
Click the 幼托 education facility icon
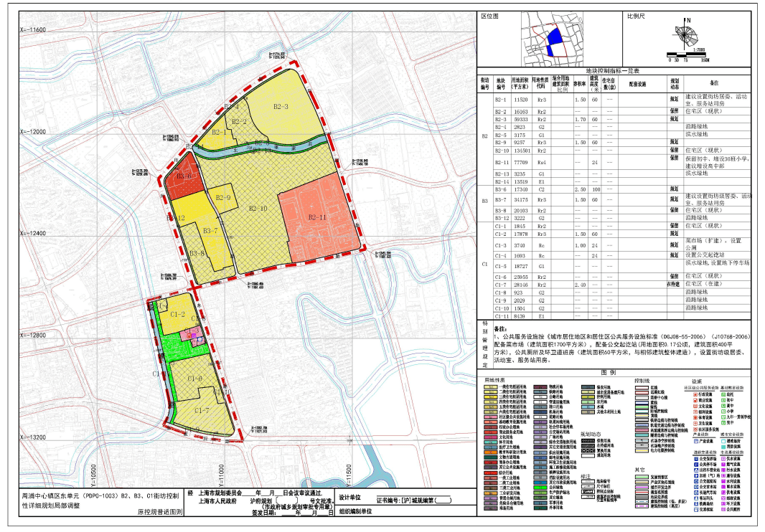coord(723,394)
